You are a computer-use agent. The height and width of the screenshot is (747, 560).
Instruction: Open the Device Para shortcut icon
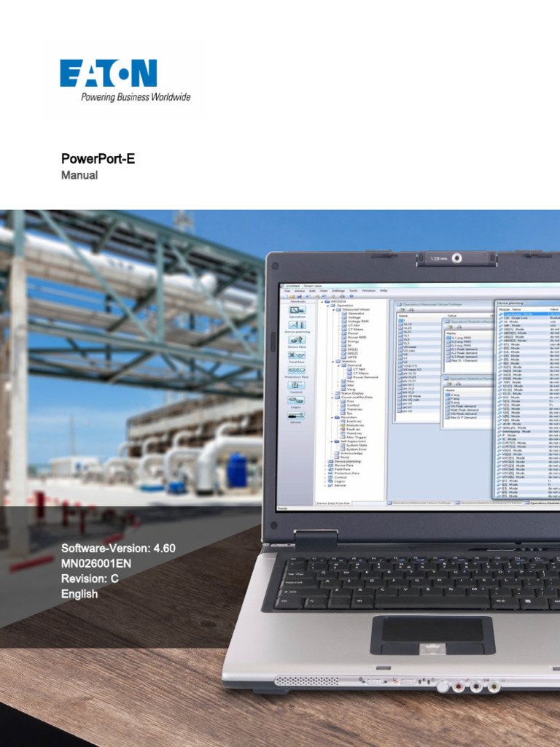tap(297, 340)
